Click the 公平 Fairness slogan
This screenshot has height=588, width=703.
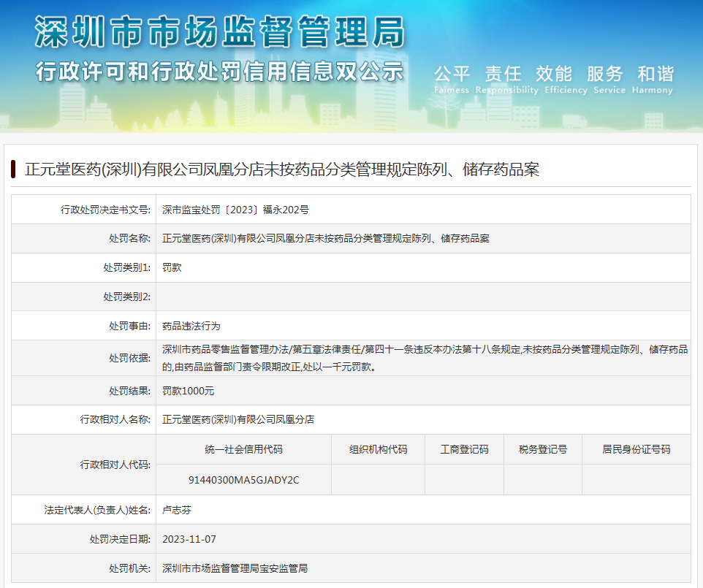(x=452, y=80)
